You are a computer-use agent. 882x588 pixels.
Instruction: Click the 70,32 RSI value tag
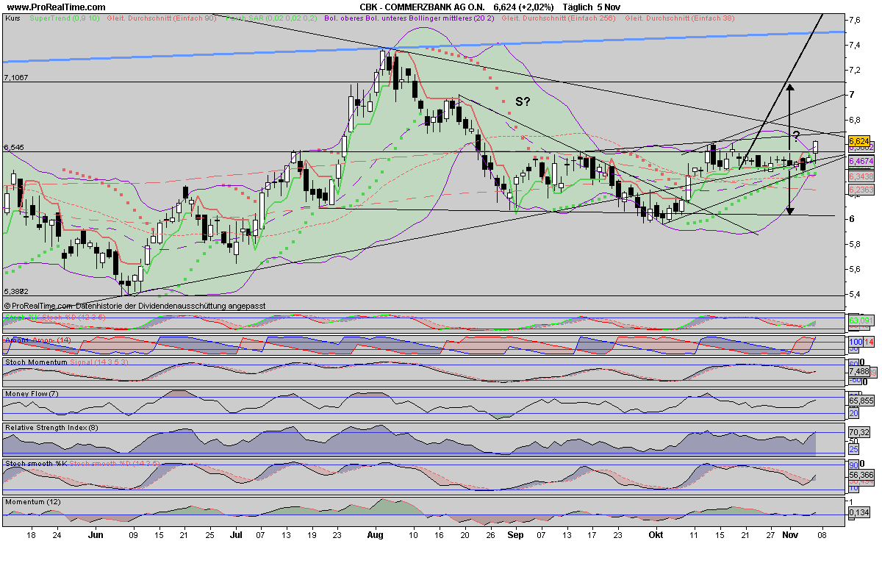[859, 432]
